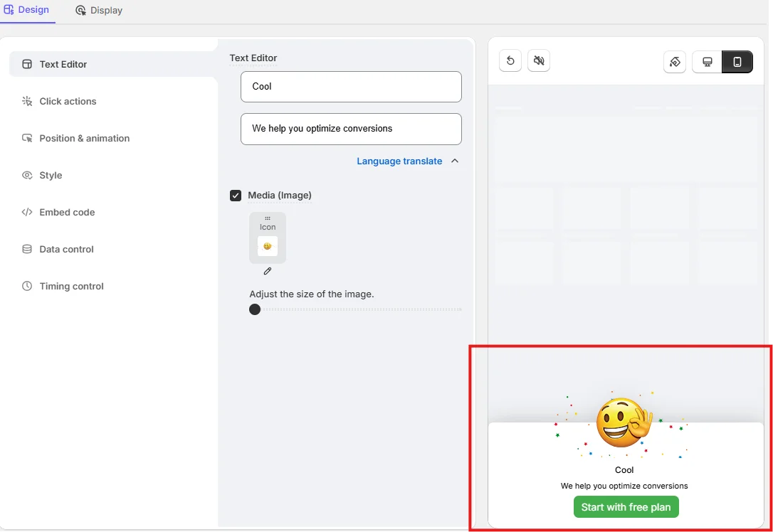The height and width of the screenshot is (532, 773).
Task: Click the undo/reset preview button
Action: [x=510, y=60]
